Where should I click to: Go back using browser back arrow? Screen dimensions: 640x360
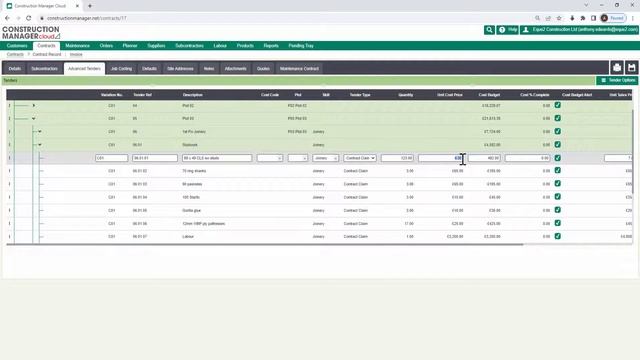[7, 18]
